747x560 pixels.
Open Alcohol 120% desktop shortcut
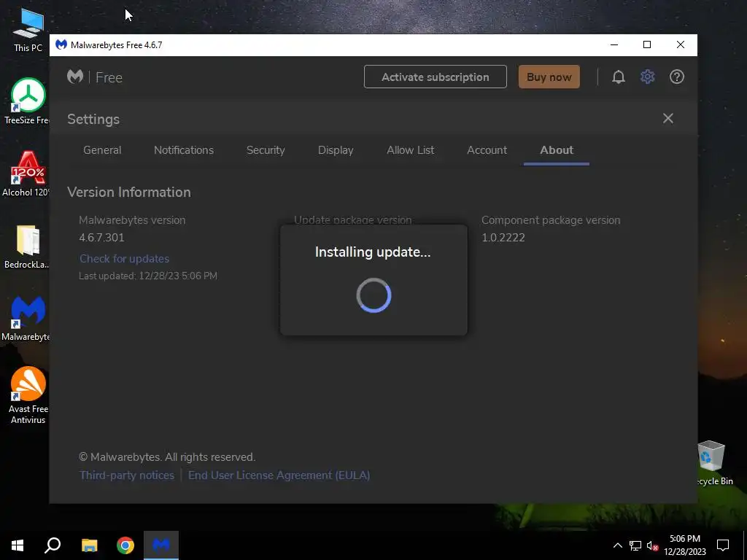tap(26, 174)
